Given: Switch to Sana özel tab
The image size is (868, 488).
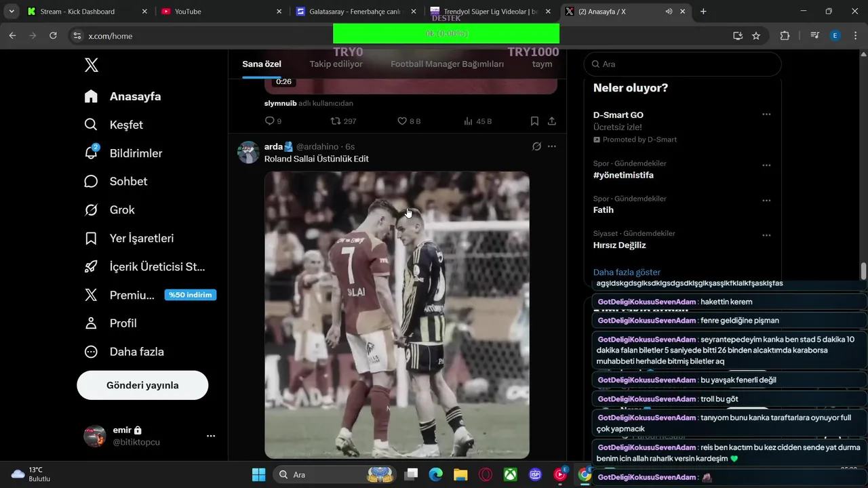Looking at the screenshot, I should pos(262,64).
